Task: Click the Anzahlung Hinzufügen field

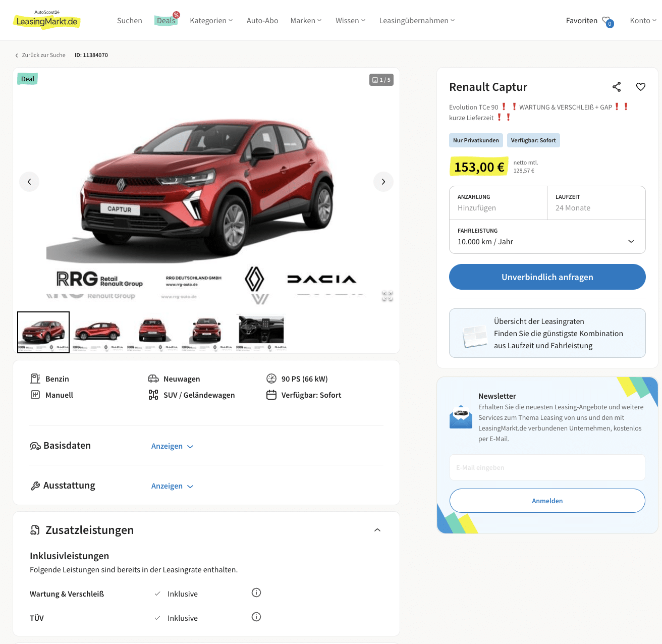Action: [498, 203]
